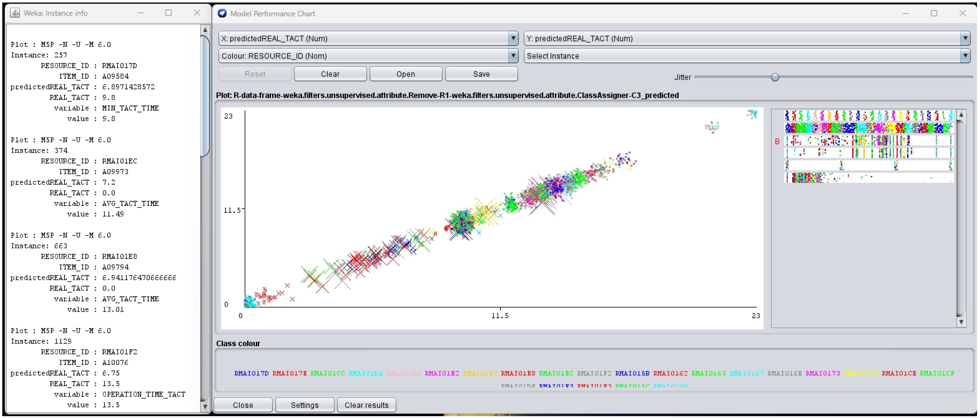
Task: Click the text 'Instance: 374'
Action: tap(39, 150)
